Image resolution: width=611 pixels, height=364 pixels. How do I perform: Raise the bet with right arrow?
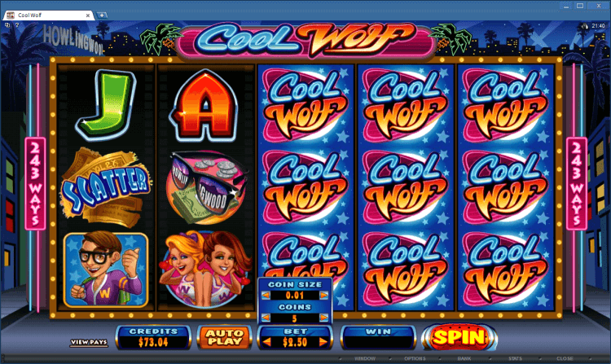(323, 342)
